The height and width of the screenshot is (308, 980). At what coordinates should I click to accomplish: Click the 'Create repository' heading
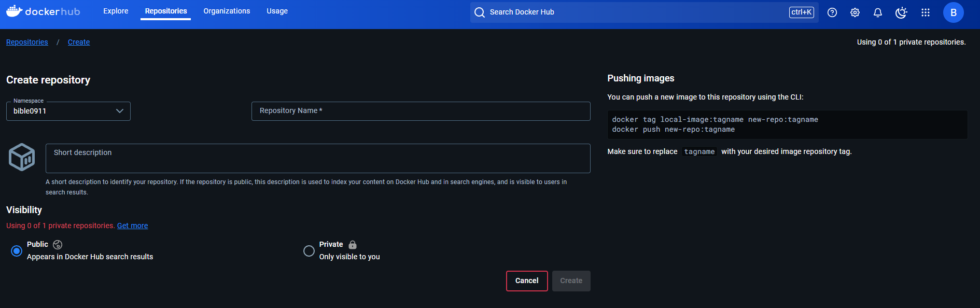tap(48, 80)
